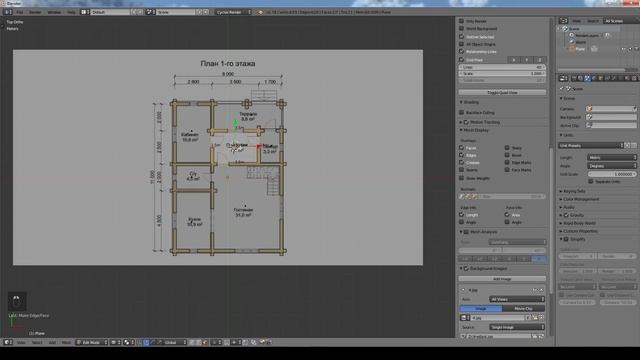Select Movie Clip source button

point(524,309)
